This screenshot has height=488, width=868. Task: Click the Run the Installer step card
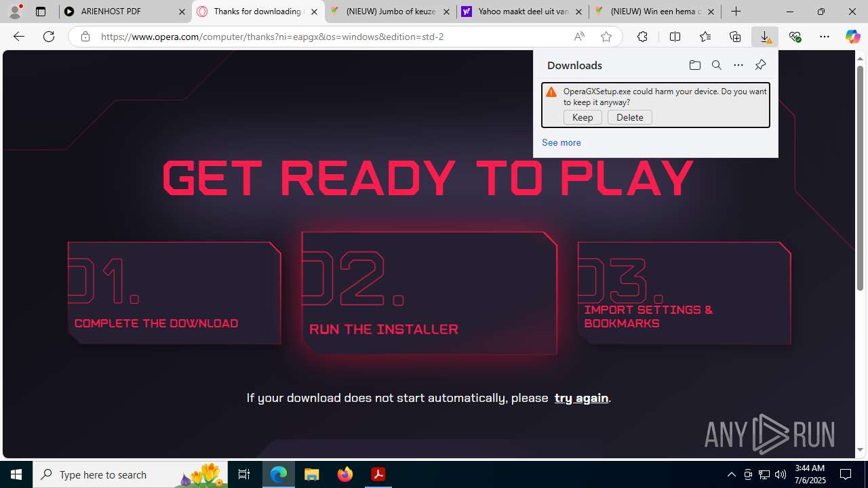[x=429, y=293]
